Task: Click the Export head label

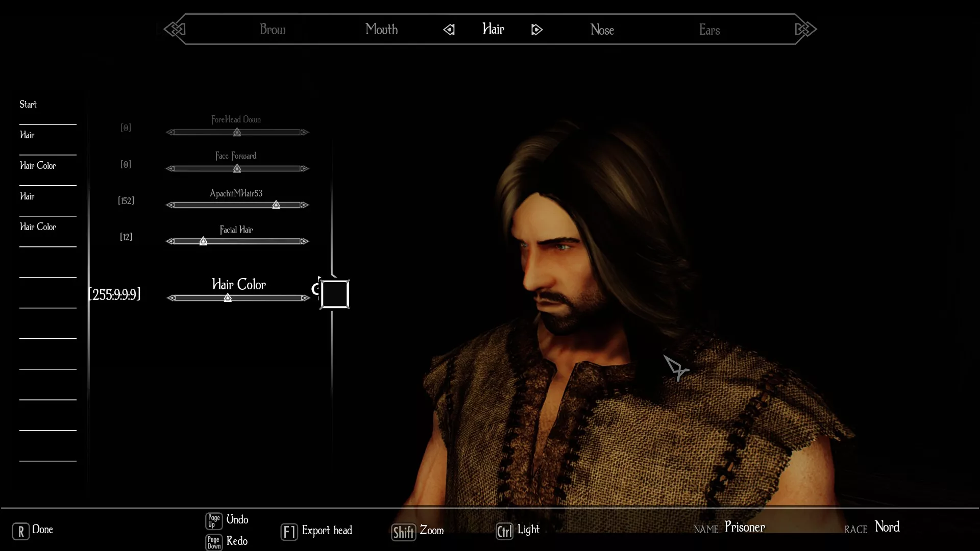Action: click(x=327, y=530)
